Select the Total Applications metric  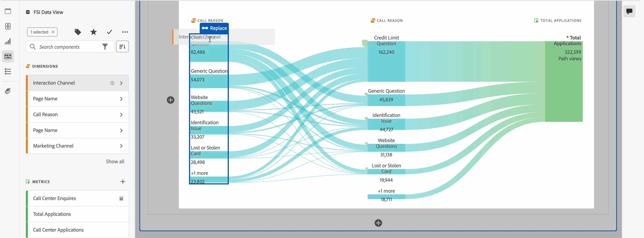tap(77, 214)
